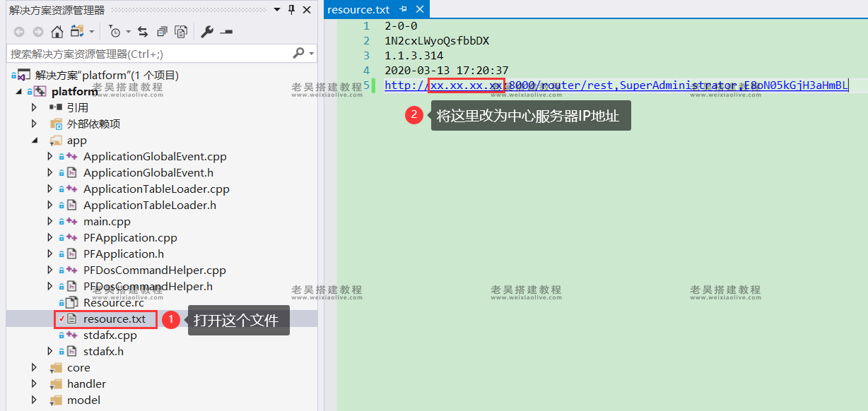Open the Solution Explorer window options dropdown
Screen dimensions: 868x411
(278, 10)
